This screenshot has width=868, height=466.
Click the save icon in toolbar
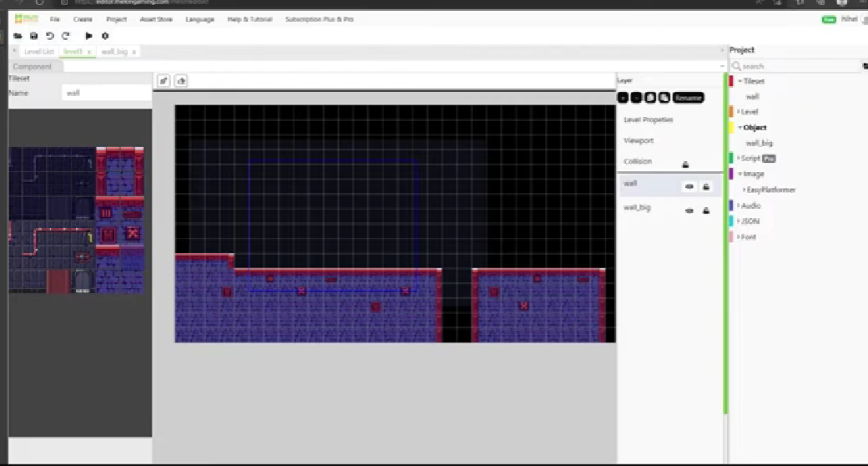point(33,36)
